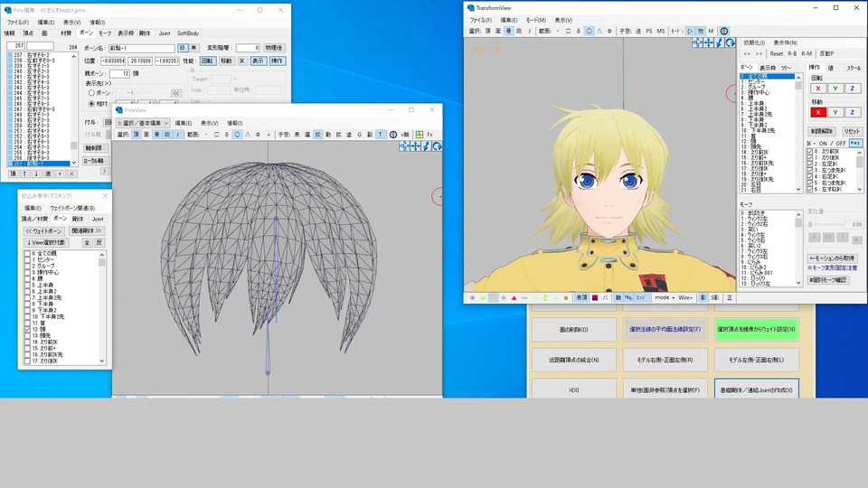Click Reset in TransformView right panel
This screenshot has height=488, width=868.
pyautogui.click(x=776, y=53)
